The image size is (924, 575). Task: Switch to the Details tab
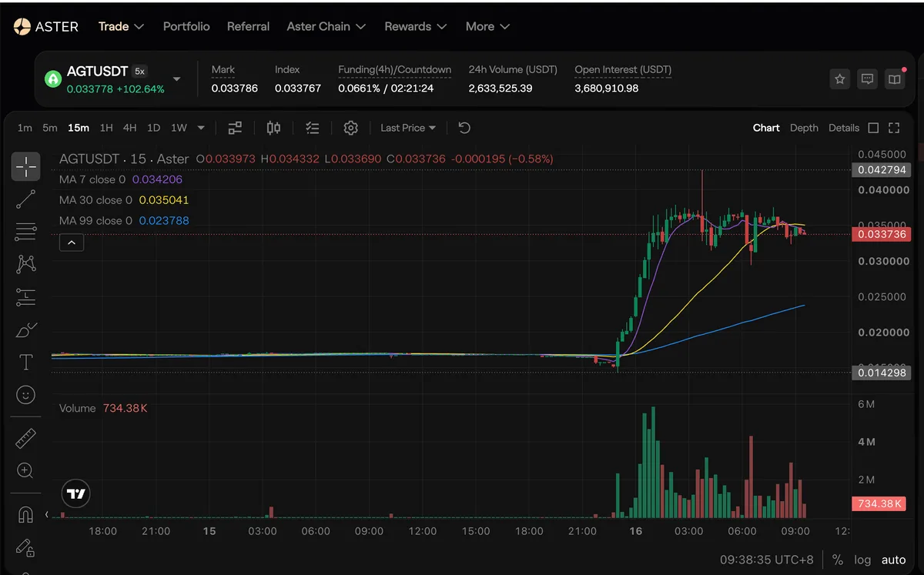pyautogui.click(x=844, y=128)
